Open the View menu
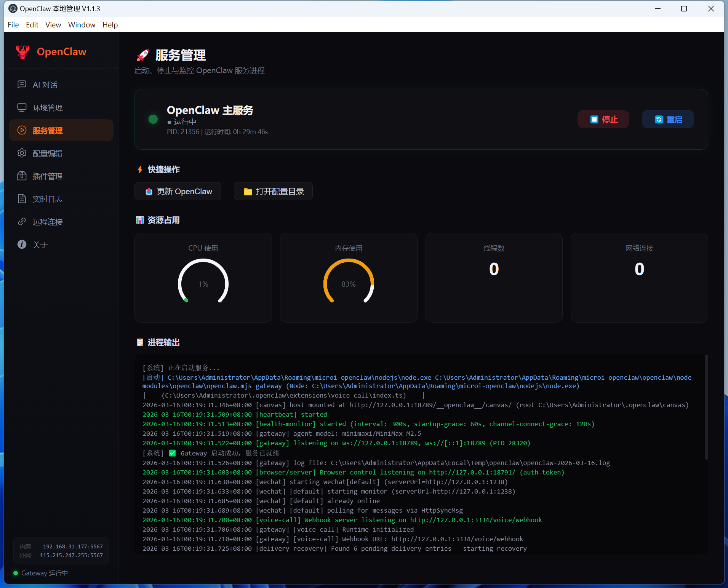The height and width of the screenshot is (588, 728). click(53, 25)
